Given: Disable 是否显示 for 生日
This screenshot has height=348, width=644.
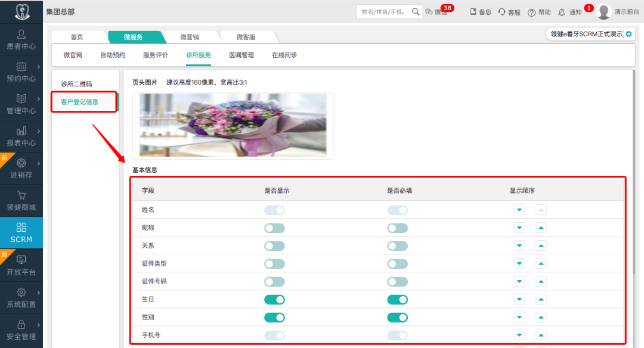Looking at the screenshot, I should [274, 300].
